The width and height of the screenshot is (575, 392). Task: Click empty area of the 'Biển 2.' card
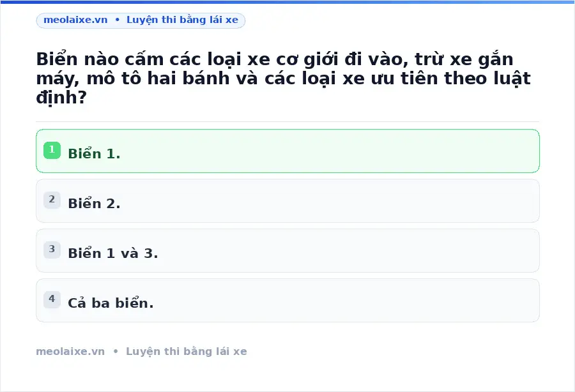point(330,200)
